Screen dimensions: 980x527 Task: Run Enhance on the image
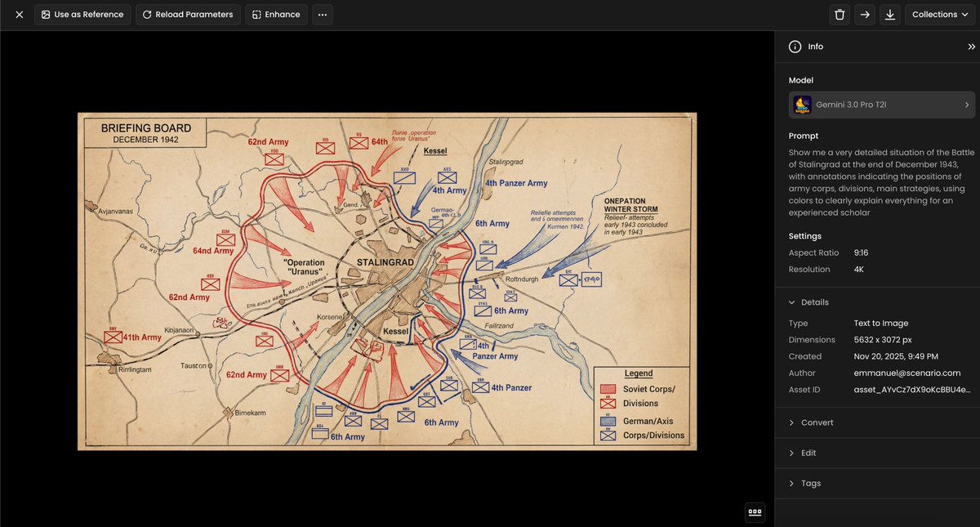coord(275,14)
